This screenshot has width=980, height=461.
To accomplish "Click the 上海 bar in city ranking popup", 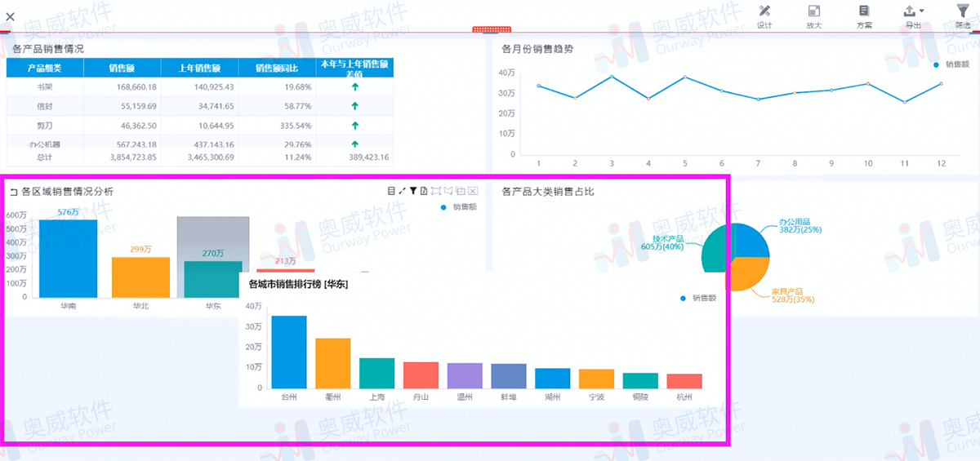I will point(377,373).
